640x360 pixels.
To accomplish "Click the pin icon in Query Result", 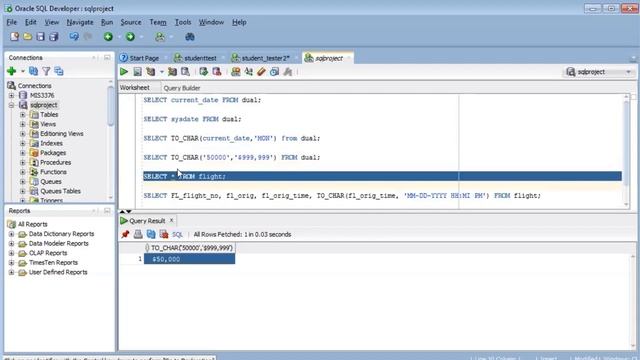I will [125, 234].
